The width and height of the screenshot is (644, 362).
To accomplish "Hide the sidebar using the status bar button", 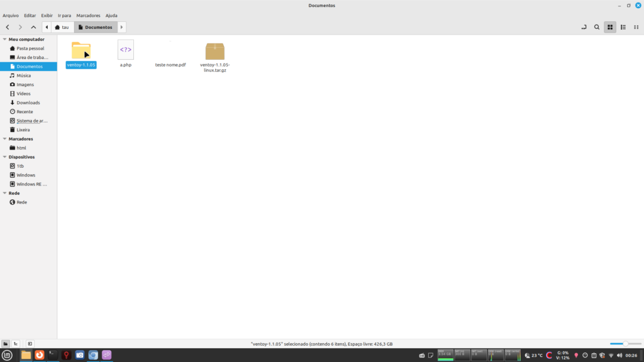I will click(30, 344).
